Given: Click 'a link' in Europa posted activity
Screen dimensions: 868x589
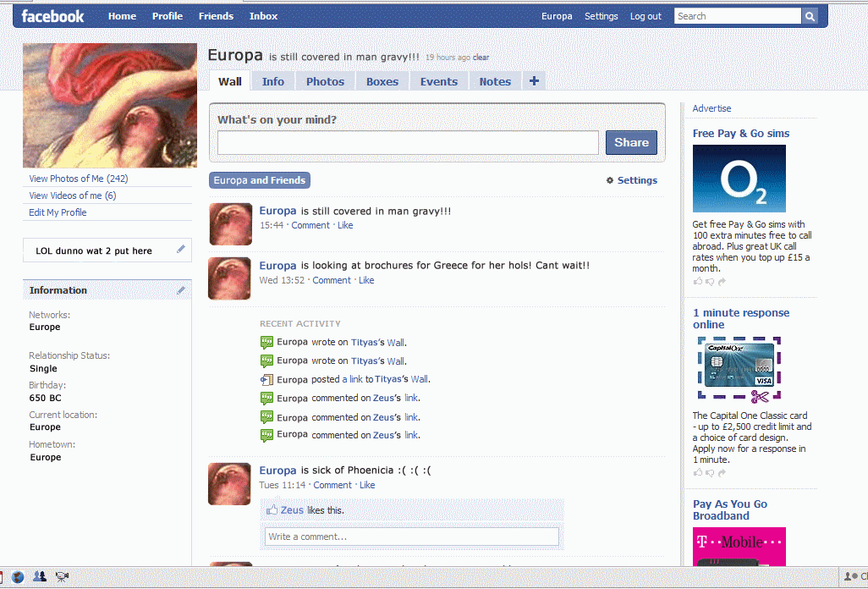Looking at the screenshot, I should tap(352, 379).
